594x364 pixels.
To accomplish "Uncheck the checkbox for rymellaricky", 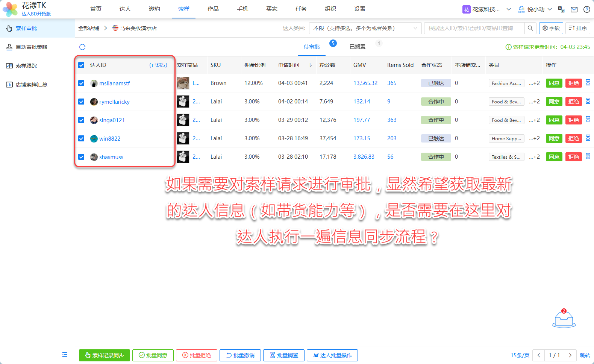I will (x=81, y=102).
